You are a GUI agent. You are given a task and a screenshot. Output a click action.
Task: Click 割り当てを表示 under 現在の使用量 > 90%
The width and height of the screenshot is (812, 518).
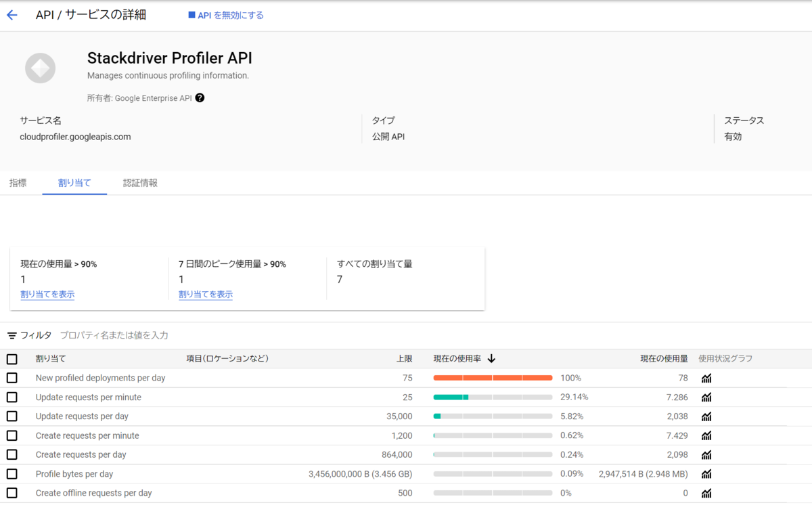[47, 295]
